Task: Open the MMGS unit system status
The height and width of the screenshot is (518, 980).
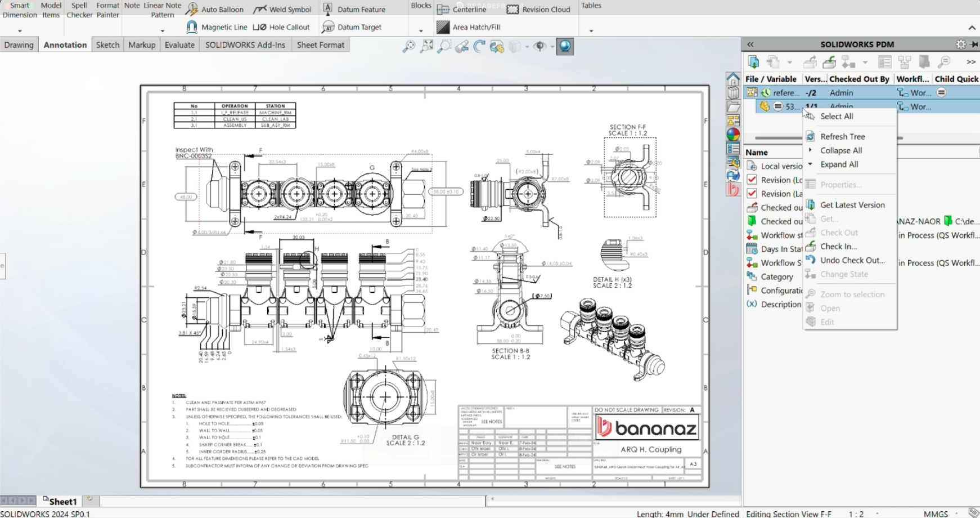Action: (x=936, y=513)
